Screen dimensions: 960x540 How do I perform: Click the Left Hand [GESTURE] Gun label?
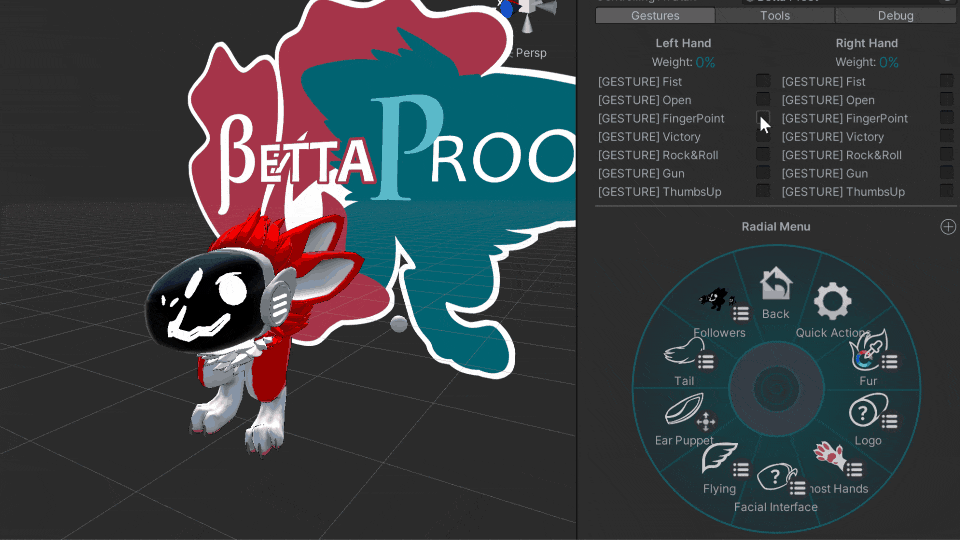tap(641, 173)
